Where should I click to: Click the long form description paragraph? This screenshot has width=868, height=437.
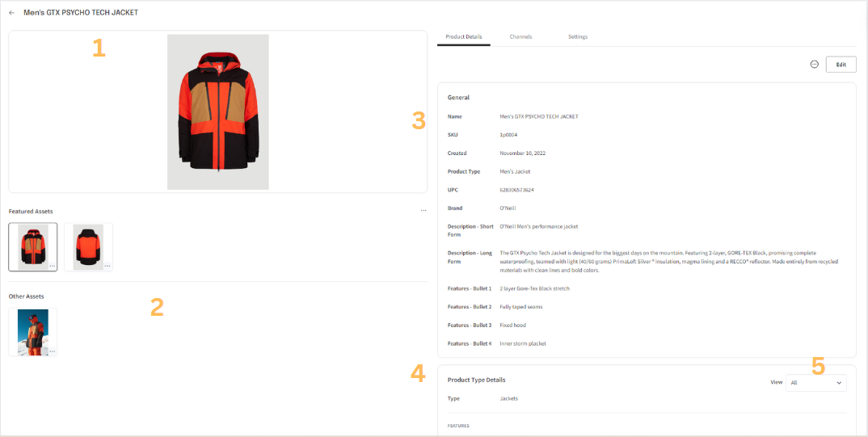click(668, 261)
